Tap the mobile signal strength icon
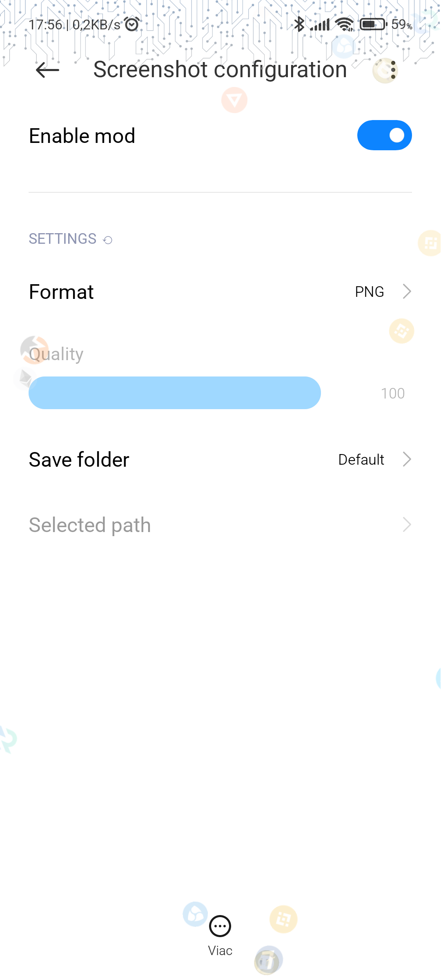Viewport: 441px width, 980px height. click(320, 24)
